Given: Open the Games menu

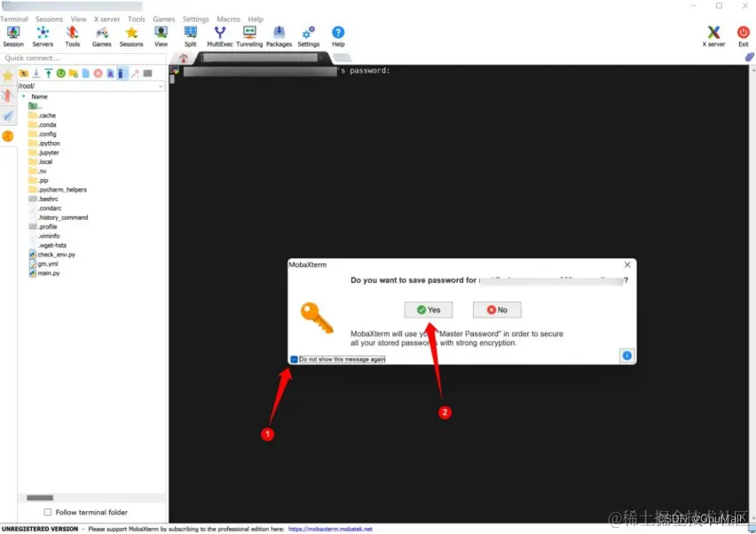Looking at the screenshot, I should pyautogui.click(x=163, y=20).
